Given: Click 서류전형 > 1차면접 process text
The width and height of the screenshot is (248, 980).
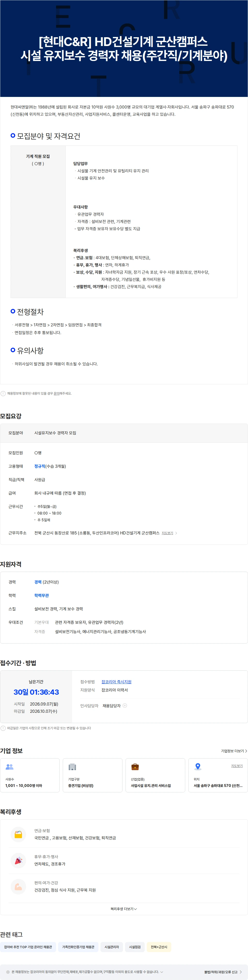Looking at the screenshot, I should 58,325.
